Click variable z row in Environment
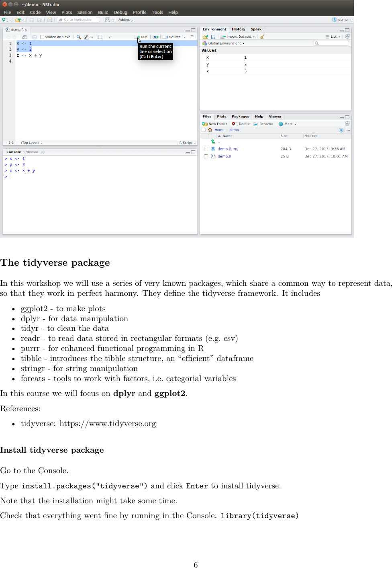This screenshot has height=568, width=392. (276, 71)
